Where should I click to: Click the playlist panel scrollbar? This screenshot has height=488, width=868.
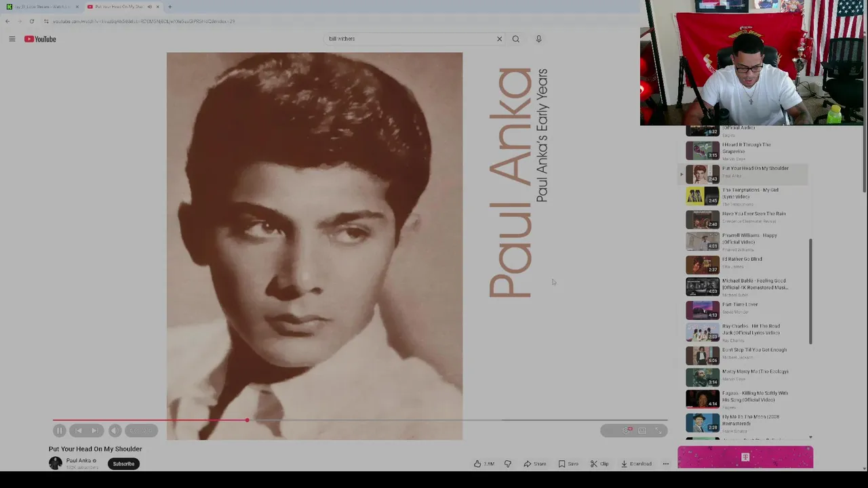810,291
